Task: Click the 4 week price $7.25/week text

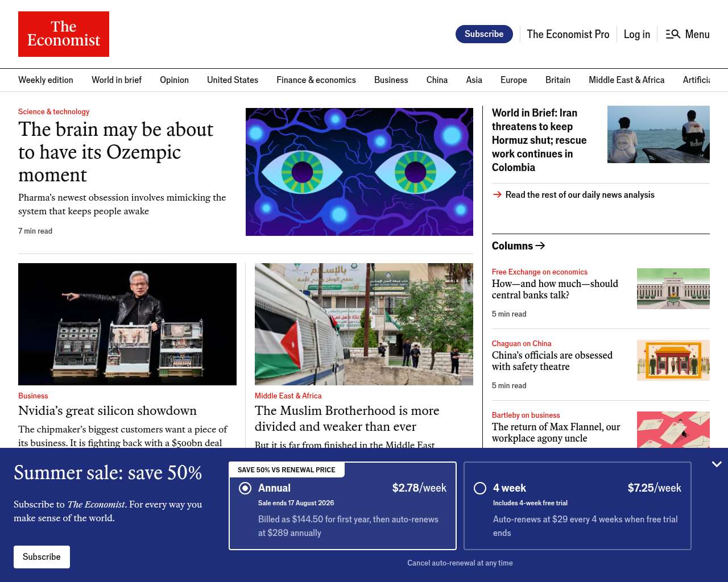Action: 655,488
